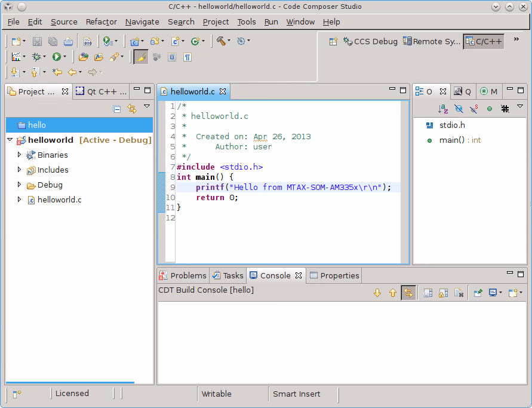Toggle Mark Occurrences highlighter button
Image resolution: width=532 pixels, height=408 pixels.
[x=140, y=57]
